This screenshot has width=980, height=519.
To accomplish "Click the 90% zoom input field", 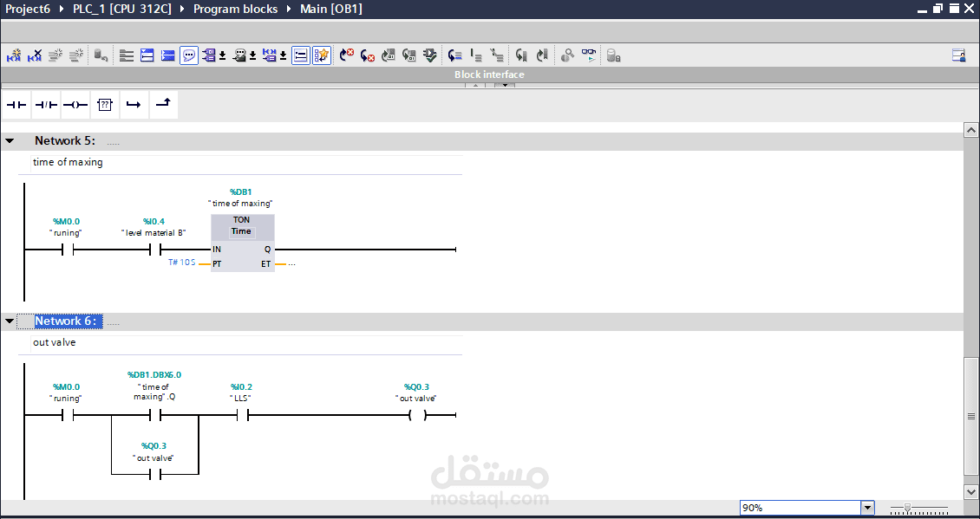I will [800, 508].
